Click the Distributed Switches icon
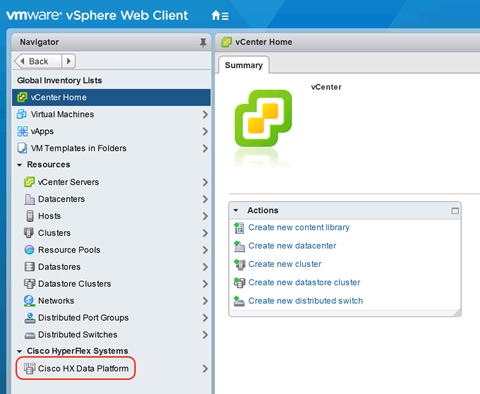480x394 pixels. [30, 335]
